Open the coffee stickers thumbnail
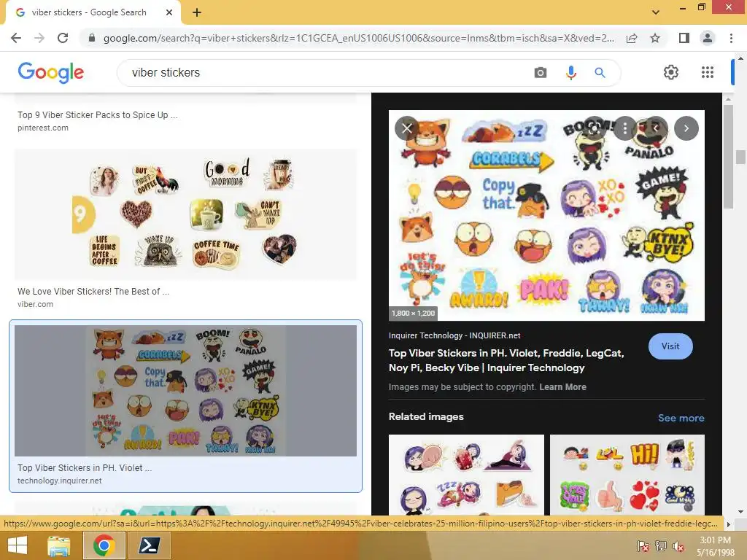 pos(185,214)
